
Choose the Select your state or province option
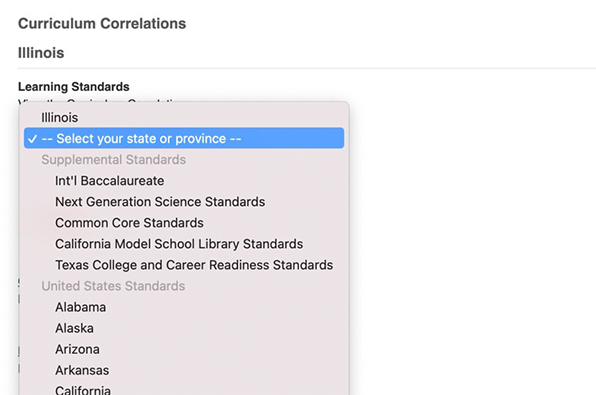(x=184, y=138)
